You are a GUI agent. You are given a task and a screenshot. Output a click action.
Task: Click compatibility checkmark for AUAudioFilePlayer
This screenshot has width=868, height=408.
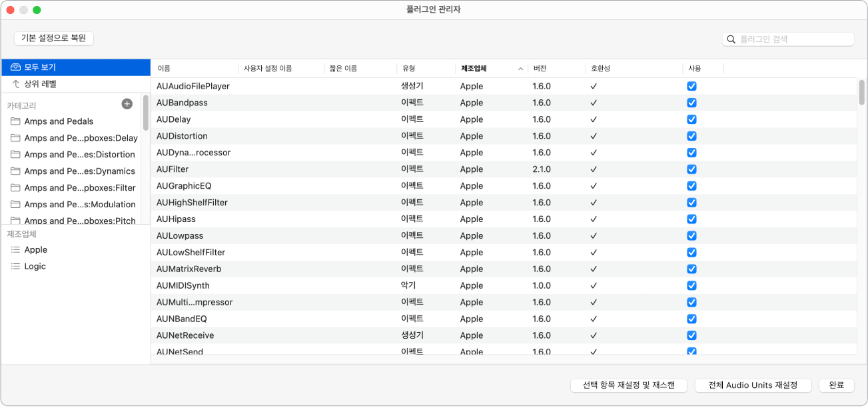(x=594, y=86)
